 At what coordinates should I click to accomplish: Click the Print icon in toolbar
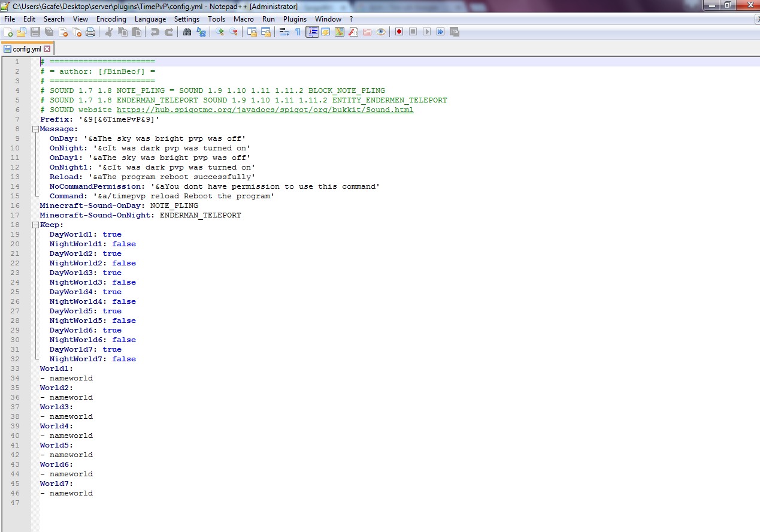[90, 32]
